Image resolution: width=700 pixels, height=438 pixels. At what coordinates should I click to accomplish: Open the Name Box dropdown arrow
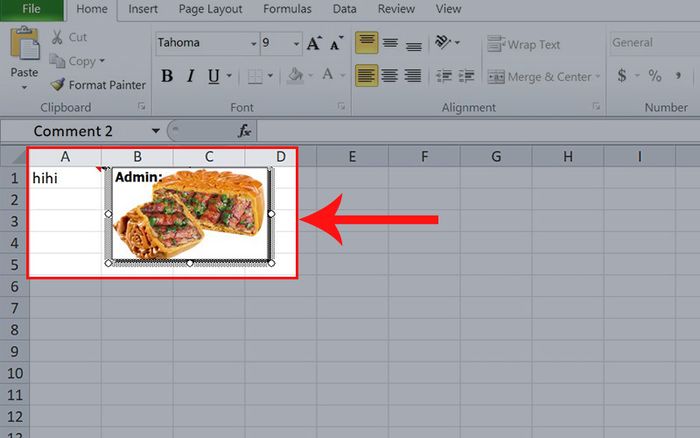pos(155,131)
